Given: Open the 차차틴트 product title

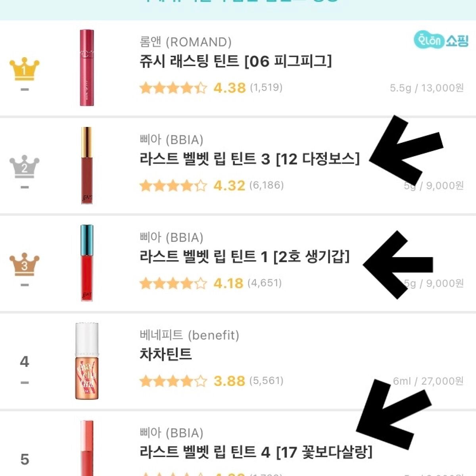Looking at the screenshot, I should [x=165, y=354].
